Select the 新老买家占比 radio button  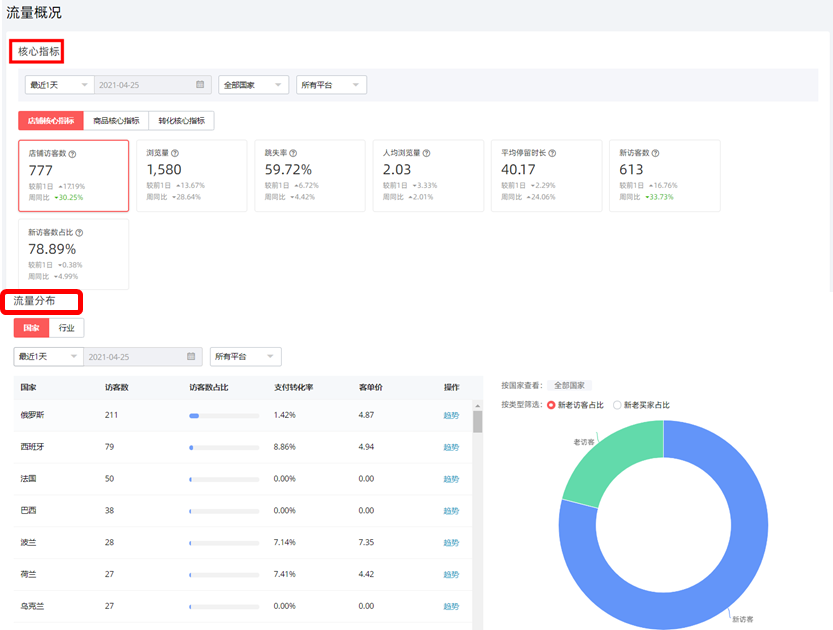click(x=617, y=405)
